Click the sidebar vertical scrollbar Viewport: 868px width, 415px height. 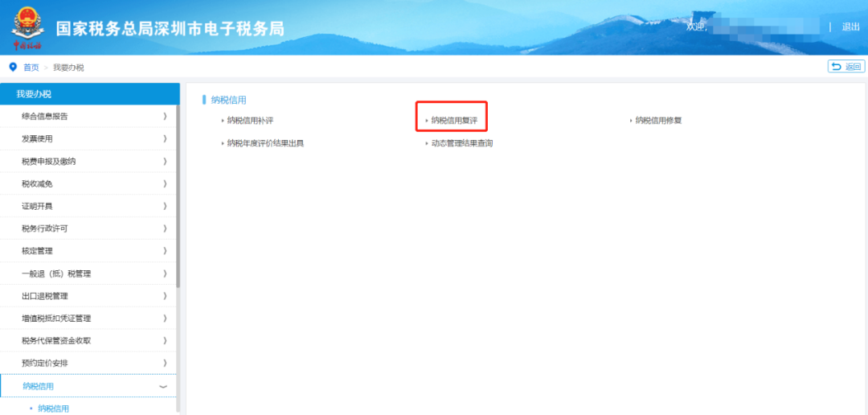178,196
